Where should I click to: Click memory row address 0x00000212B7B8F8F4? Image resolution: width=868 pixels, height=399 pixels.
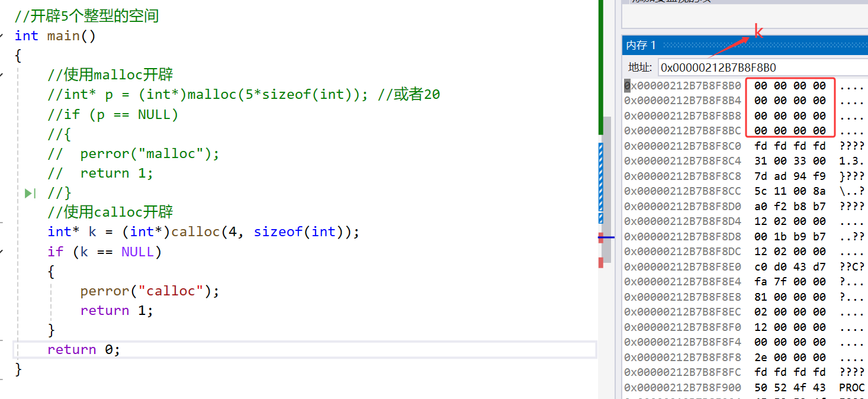(683, 342)
